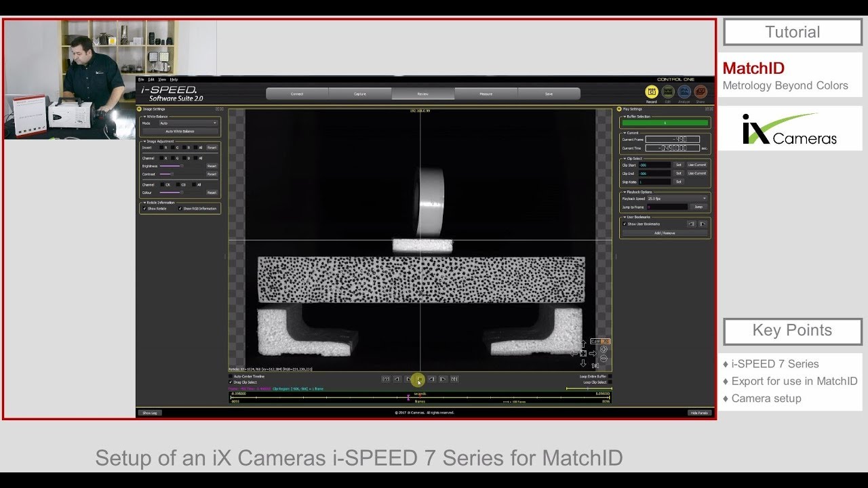Adjust the Contrast slider
The width and height of the screenshot is (868, 488).
(x=172, y=174)
